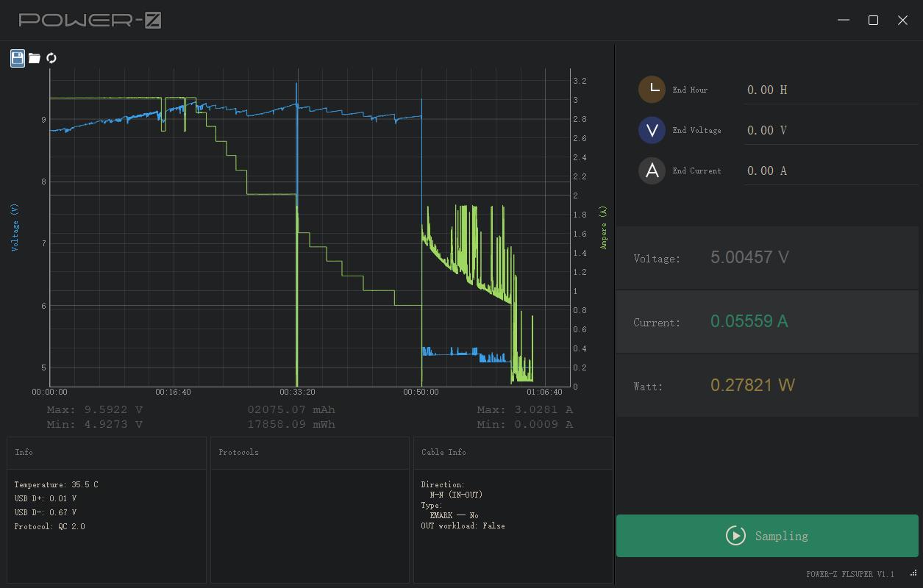Open the folder icon to load data

tap(35, 58)
